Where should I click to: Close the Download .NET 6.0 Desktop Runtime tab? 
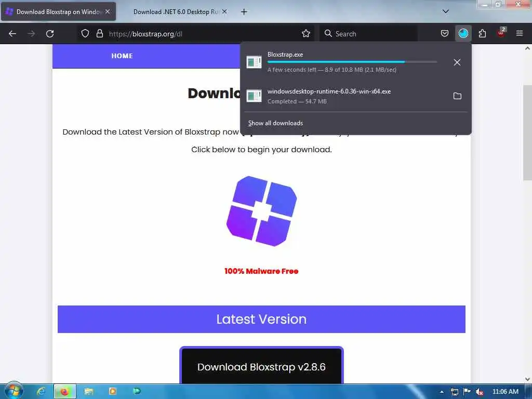coord(224,11)
